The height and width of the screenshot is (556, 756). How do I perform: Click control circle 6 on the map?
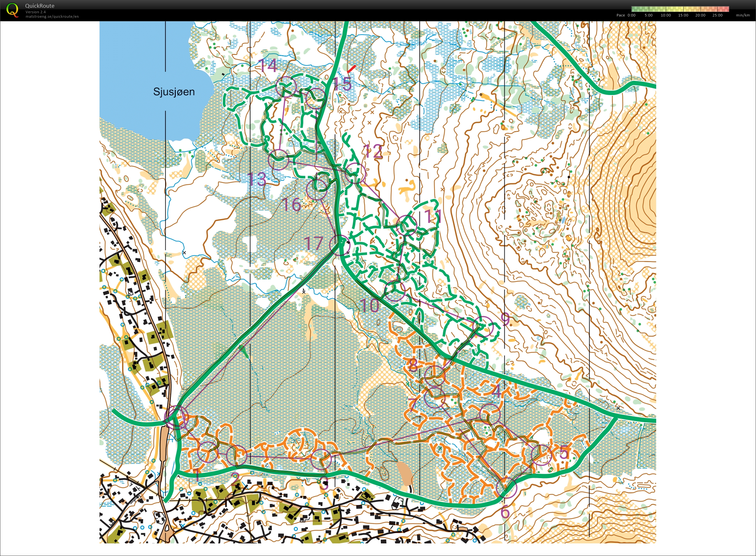coord(507,488)
